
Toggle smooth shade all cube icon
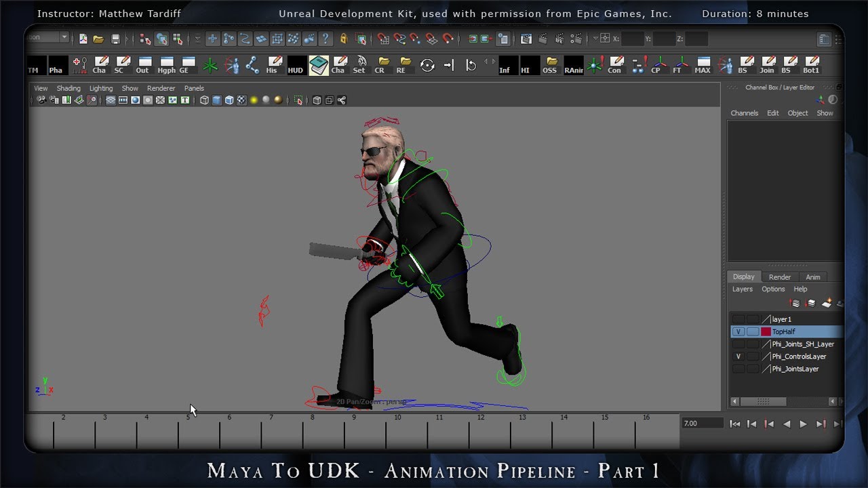216,100
